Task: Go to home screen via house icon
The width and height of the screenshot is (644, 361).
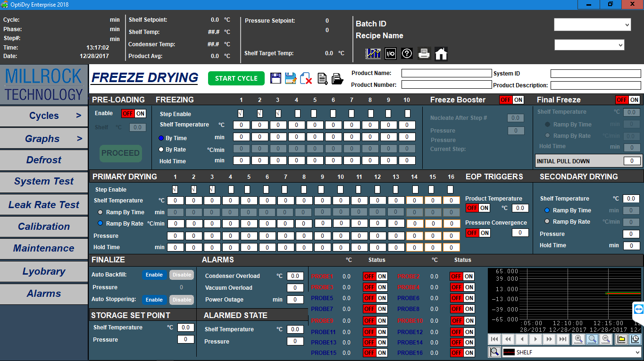Action: pos(441,53)
